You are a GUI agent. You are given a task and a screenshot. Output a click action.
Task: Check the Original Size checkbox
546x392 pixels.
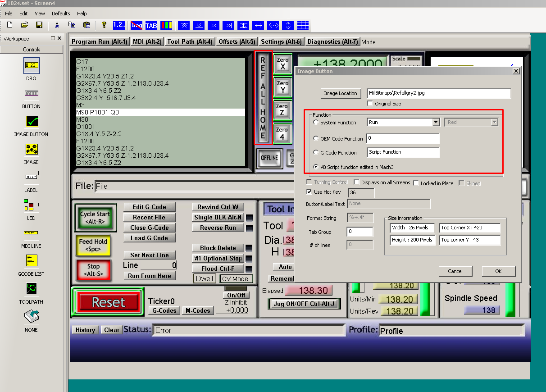[x=370, y=103]
